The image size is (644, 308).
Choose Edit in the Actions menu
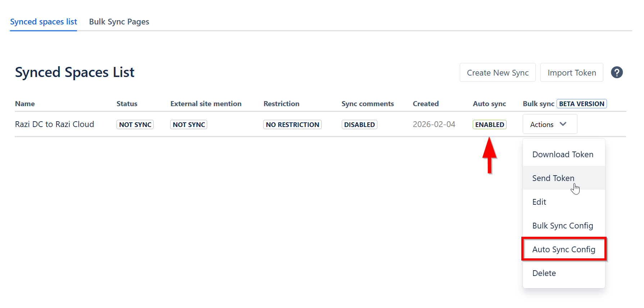pyautogui.click(x=539, y=202)
